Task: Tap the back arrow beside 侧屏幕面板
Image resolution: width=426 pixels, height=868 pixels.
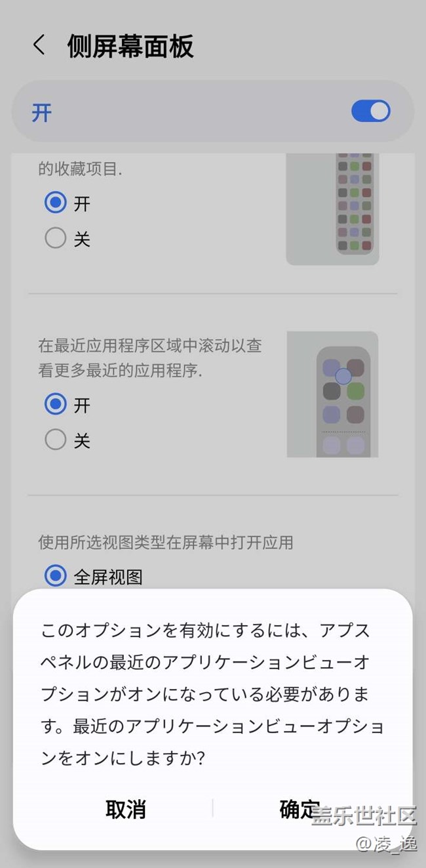Action: pos(39,45)
